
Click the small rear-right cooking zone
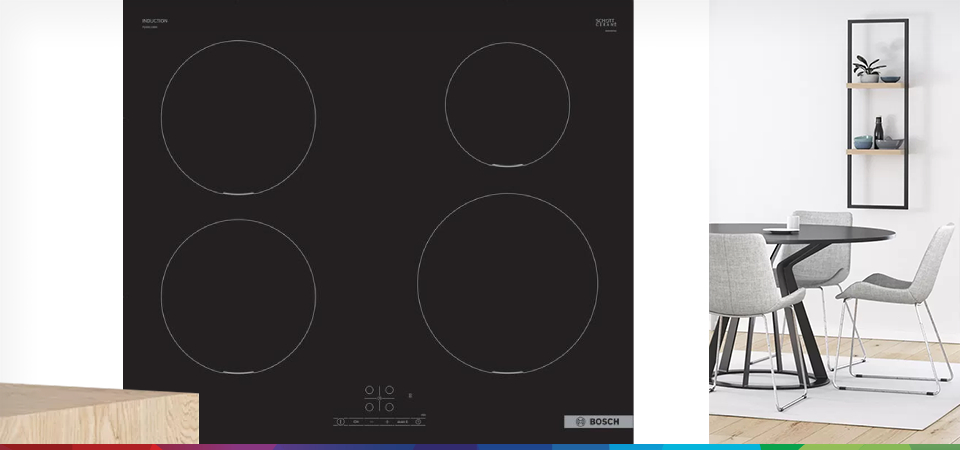pyautogui.click(x=507, y=104)
